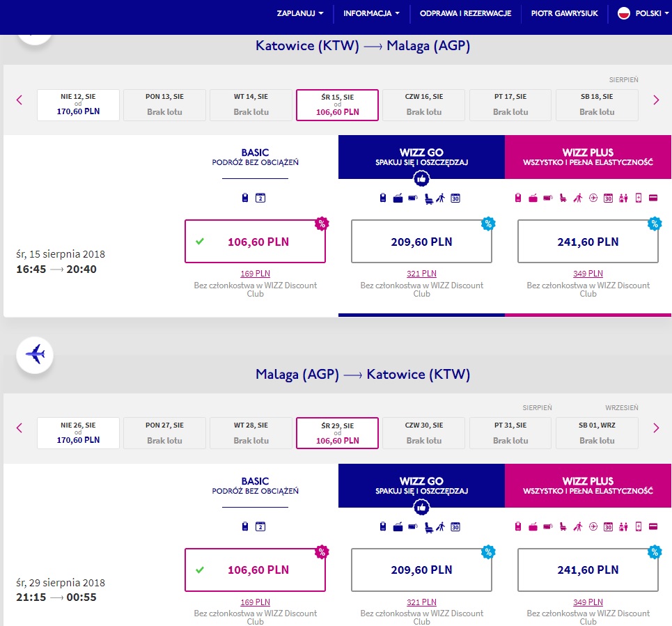Screen dimensions: 672x626
Task: Click the seat selection icon under outbound WIZZ GO
Action: (428, 199)
